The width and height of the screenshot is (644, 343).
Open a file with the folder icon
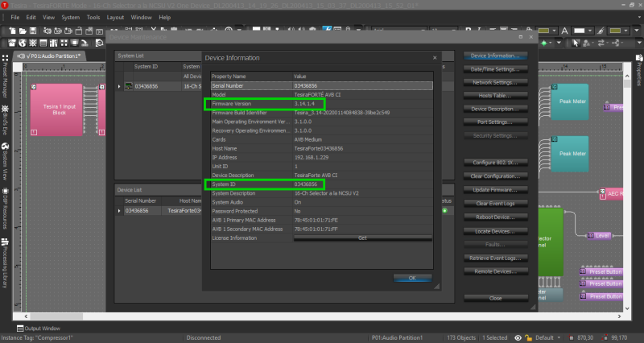point(23,31)
